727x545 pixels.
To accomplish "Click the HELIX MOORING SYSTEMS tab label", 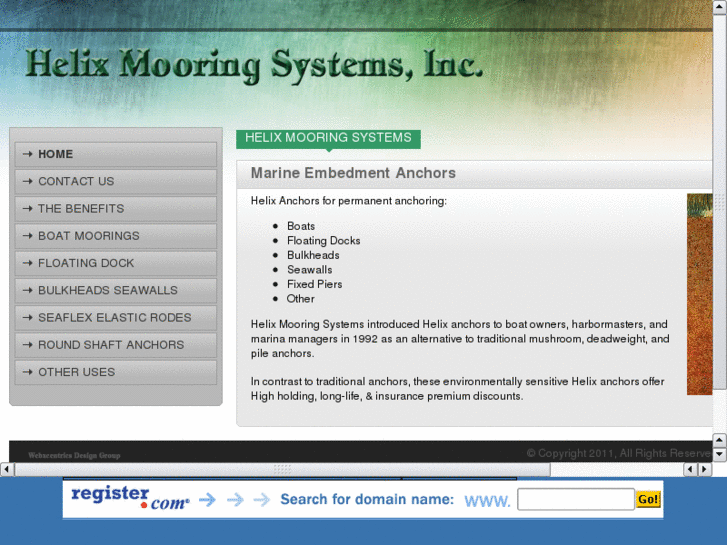I will [x=328, y=138].
